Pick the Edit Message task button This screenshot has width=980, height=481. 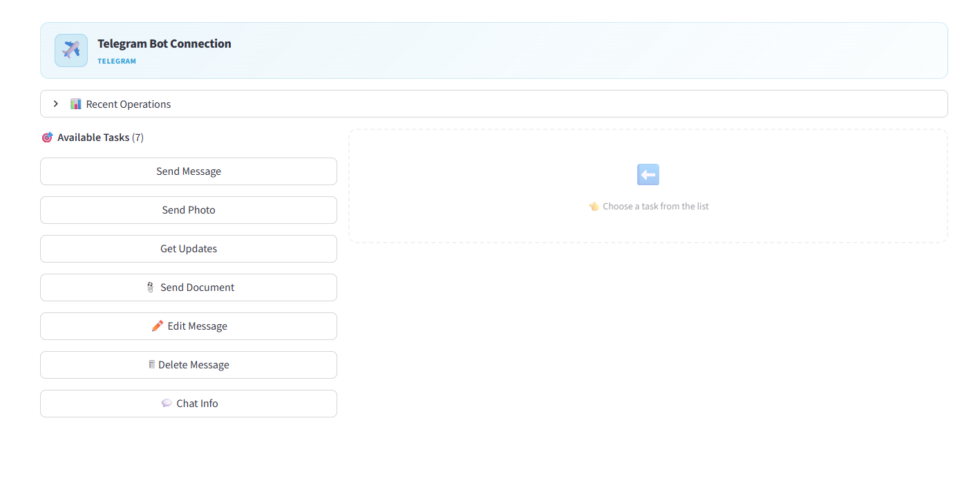189,326
